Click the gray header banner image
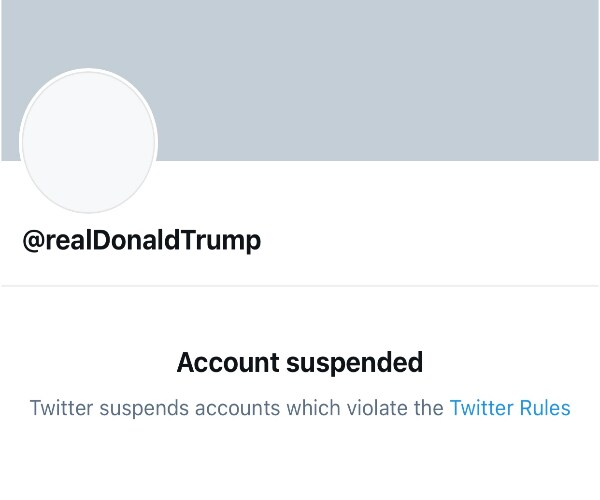The width and height of the screenshot is (600, 500). pos(380,80)
